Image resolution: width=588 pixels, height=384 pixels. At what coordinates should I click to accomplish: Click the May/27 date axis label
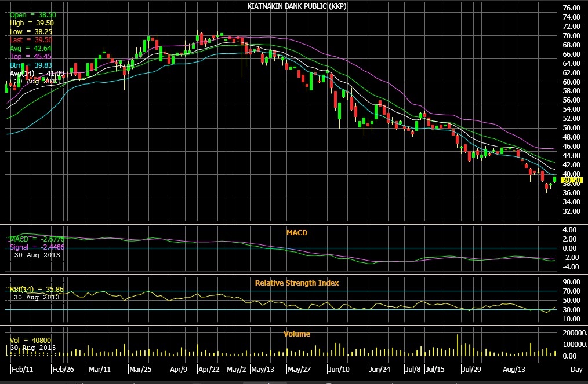(299, 370)
